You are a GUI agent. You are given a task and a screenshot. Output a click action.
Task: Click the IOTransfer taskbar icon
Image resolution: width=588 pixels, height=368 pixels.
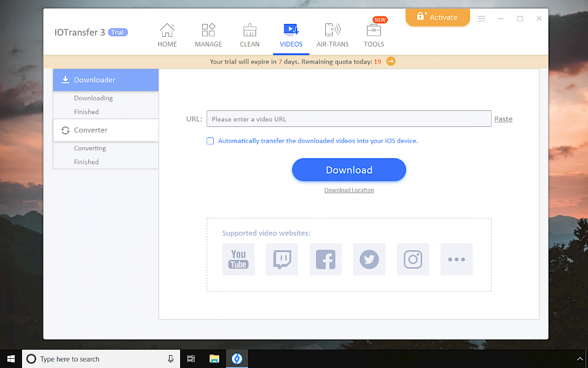pyautogui.click(x=237, y=359)
